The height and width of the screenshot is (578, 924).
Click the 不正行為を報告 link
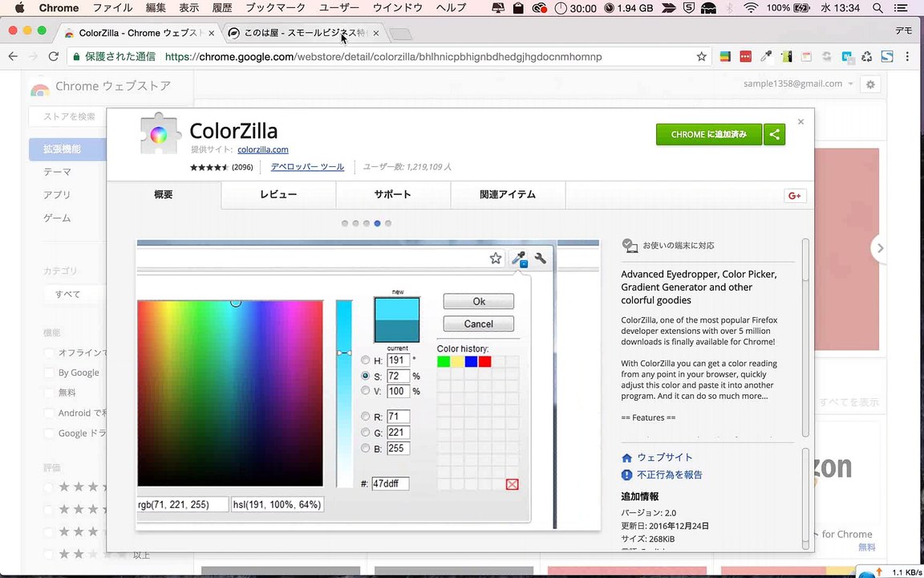pyautogui.click(x=670, y=474)
